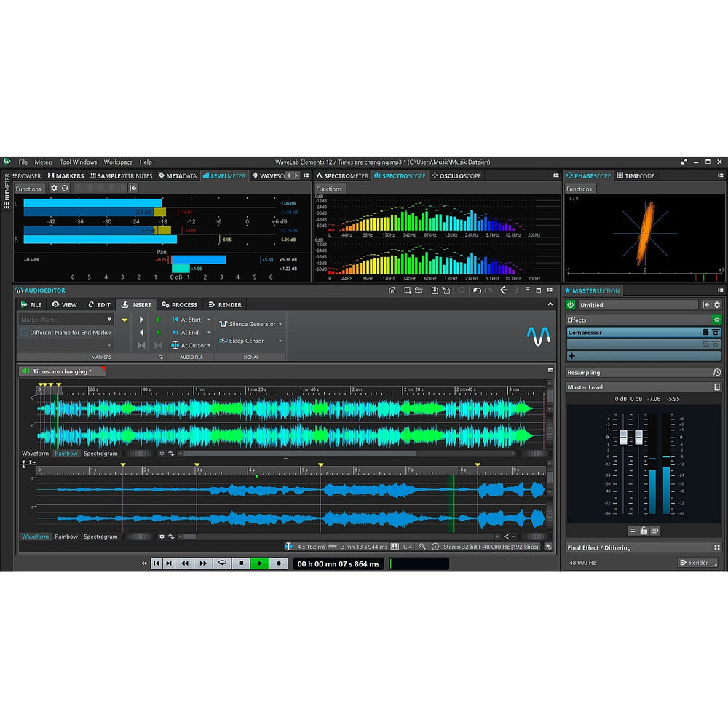The width and height of the screenshot is (728, 728).
Task: Click the Master Section power icon
Action: tap(571, 305)
